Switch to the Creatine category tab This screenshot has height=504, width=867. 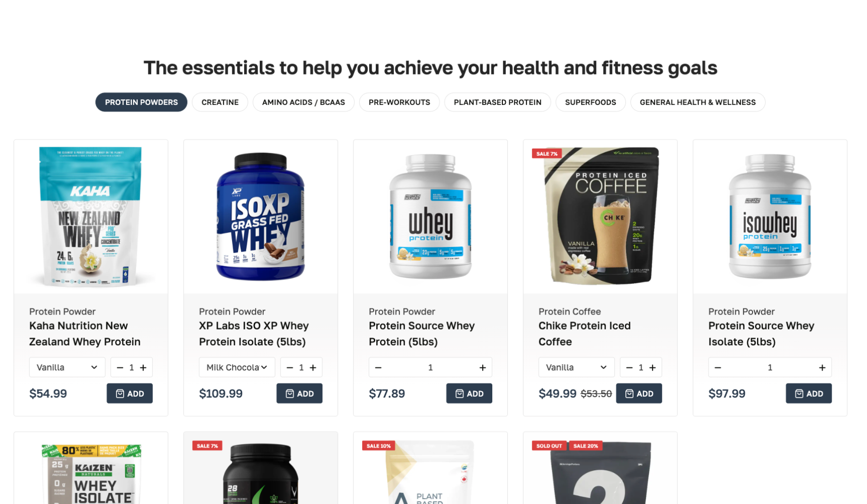pos(220,102)
